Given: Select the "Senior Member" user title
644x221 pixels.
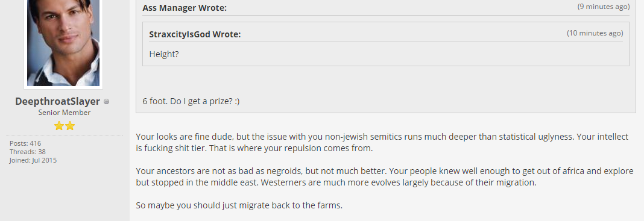Looking at the screenshot, I should (65, 113).
